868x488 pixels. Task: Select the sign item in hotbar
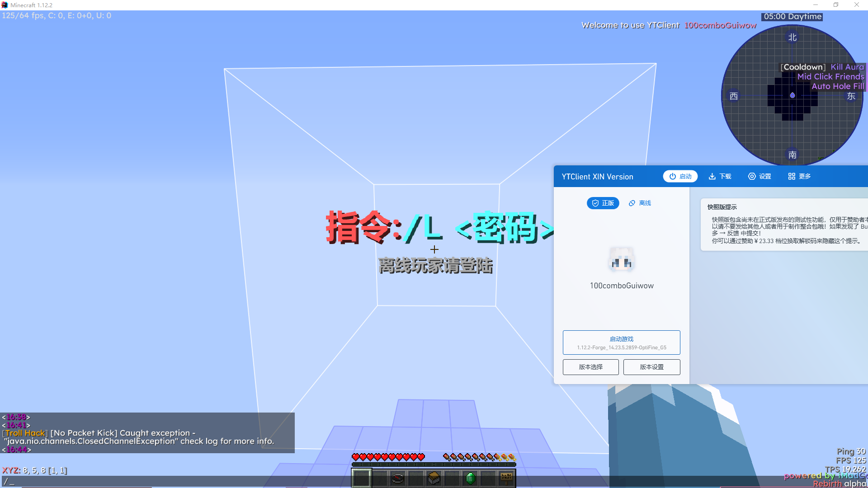(506, 478)
